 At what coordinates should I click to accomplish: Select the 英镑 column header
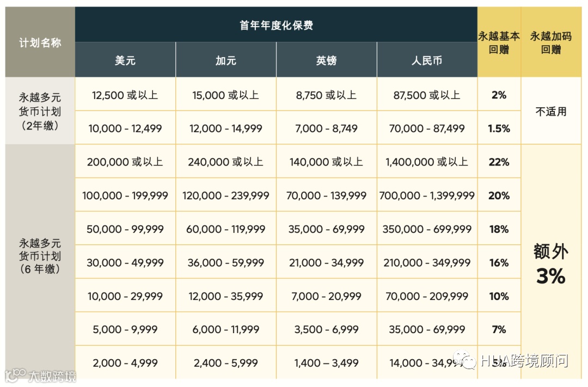[x=326, y=60]
